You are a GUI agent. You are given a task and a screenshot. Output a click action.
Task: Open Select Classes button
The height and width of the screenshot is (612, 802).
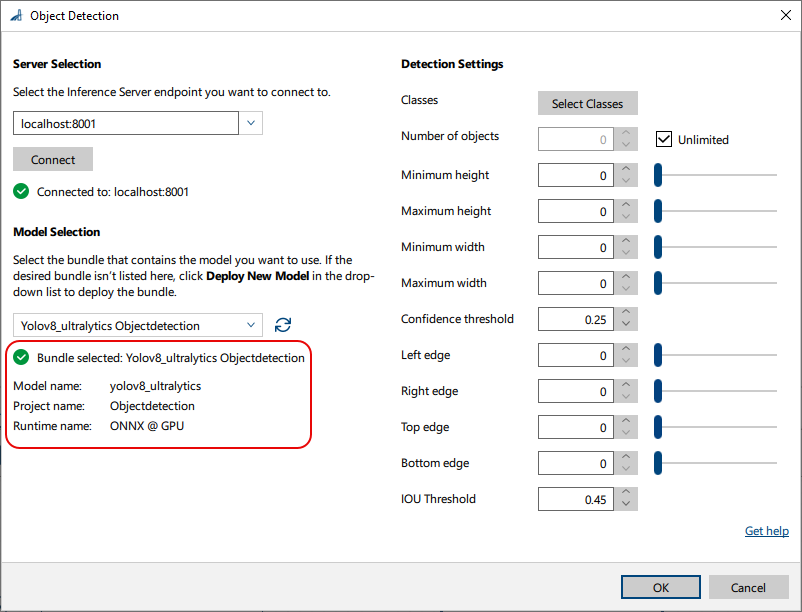coord(587,103)
